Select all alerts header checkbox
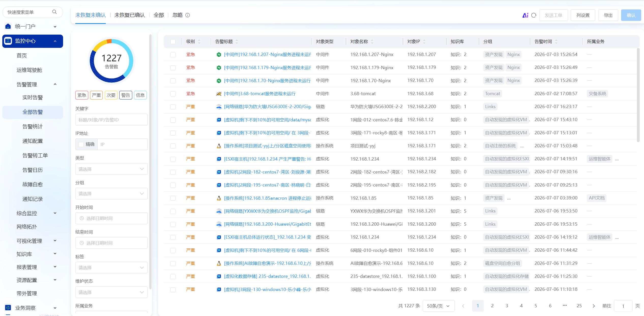 click(173, 41)
